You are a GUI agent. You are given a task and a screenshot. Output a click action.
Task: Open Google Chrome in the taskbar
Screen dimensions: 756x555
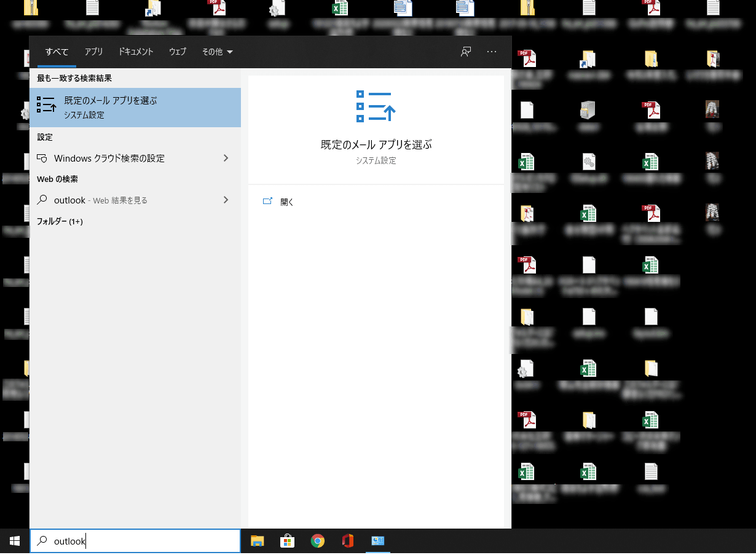click(x=317, y=541)
